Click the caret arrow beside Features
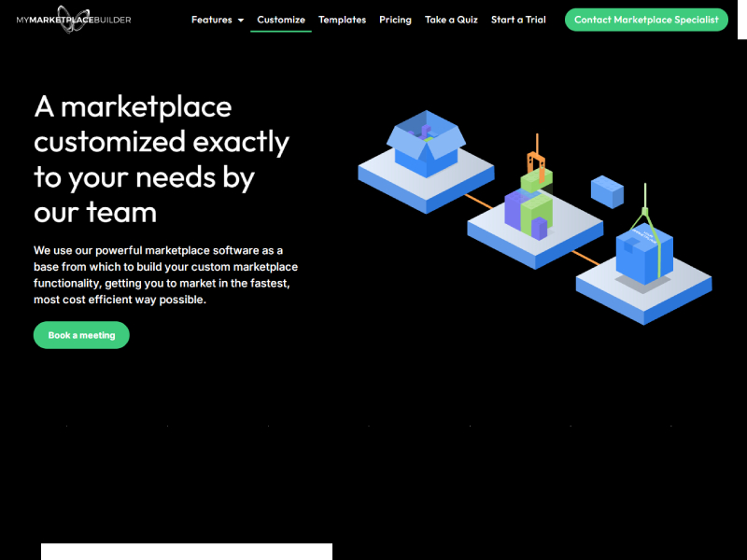This screenshot has height=560, width=747. pos(240,21)
